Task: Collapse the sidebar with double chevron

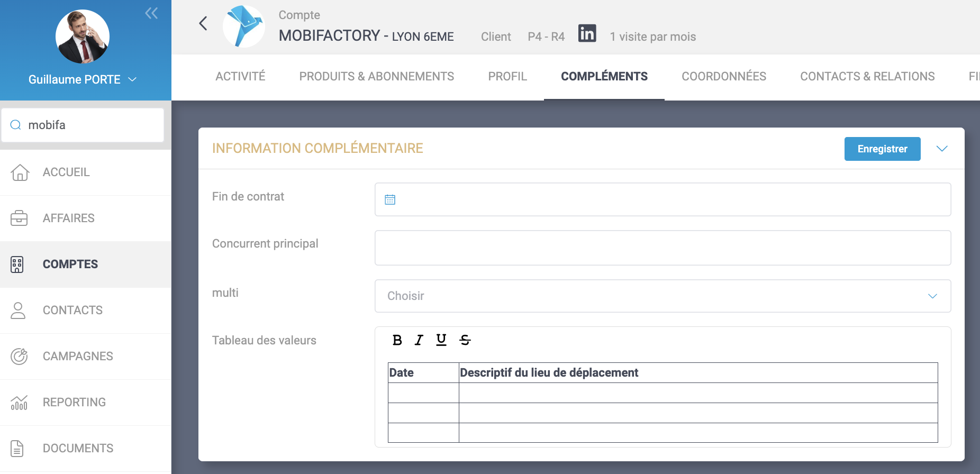Action: point(151,13)
